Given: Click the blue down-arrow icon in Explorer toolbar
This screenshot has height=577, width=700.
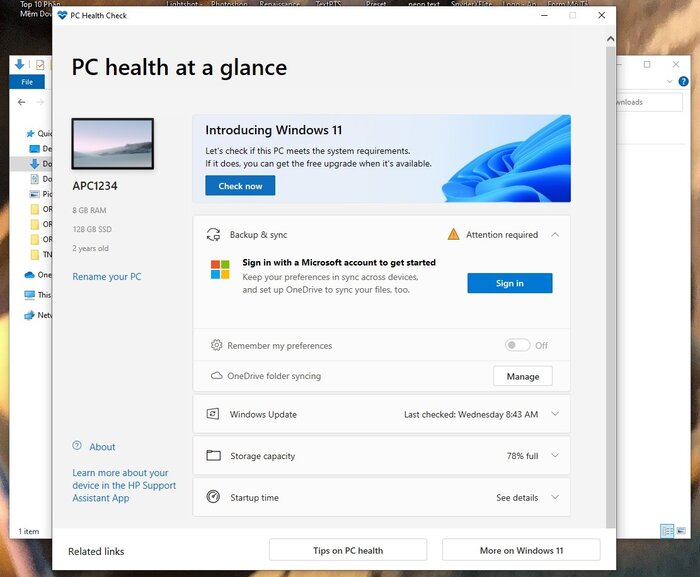Looking at the screenshot, I should [x=19, y=64].
